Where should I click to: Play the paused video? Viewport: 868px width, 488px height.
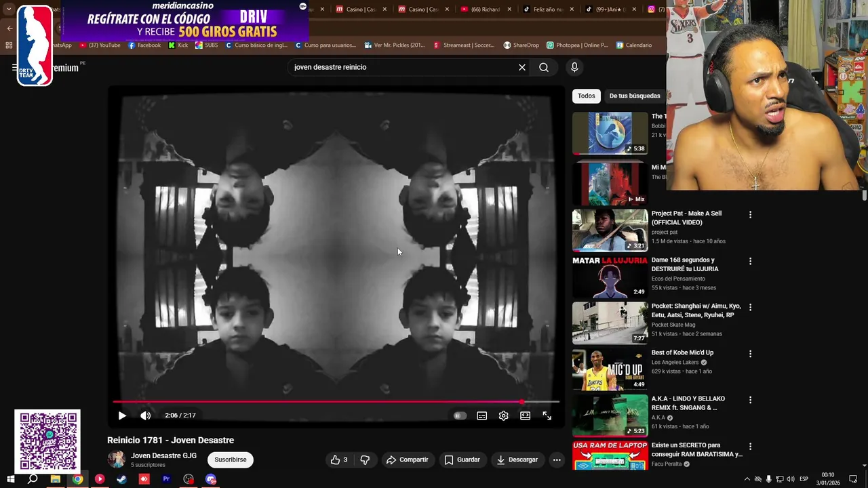(122, 415)
